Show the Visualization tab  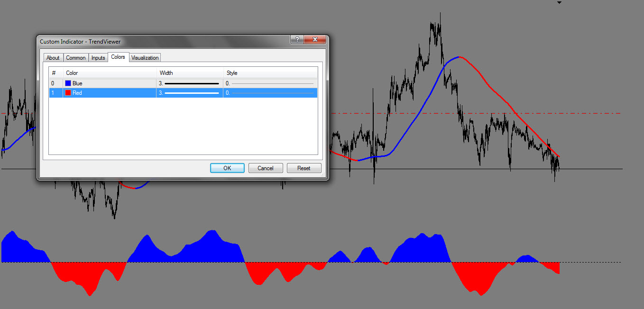[x=145, y=58]
